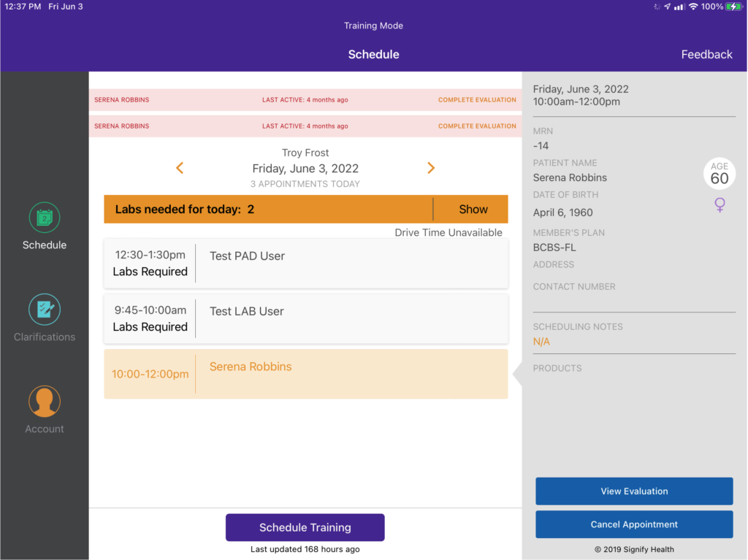Click the Cancel Appointment button

pyautogui.click(x=634, y=524)
